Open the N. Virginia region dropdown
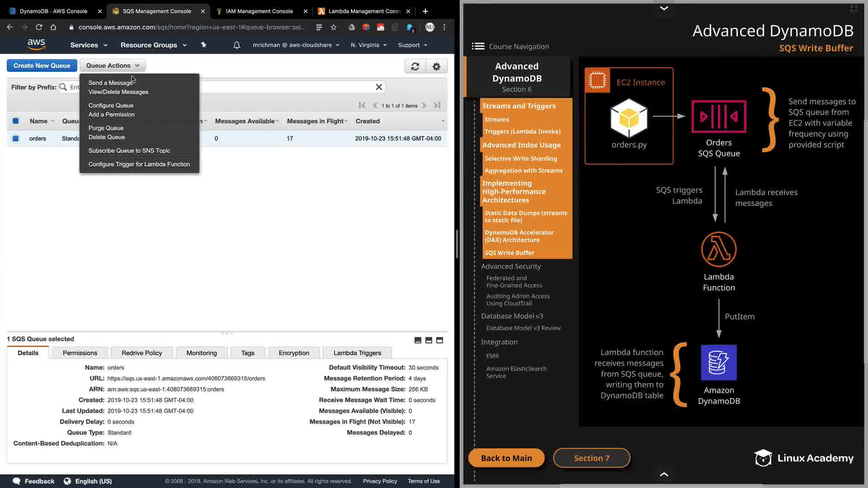 [x=368, y=45]
